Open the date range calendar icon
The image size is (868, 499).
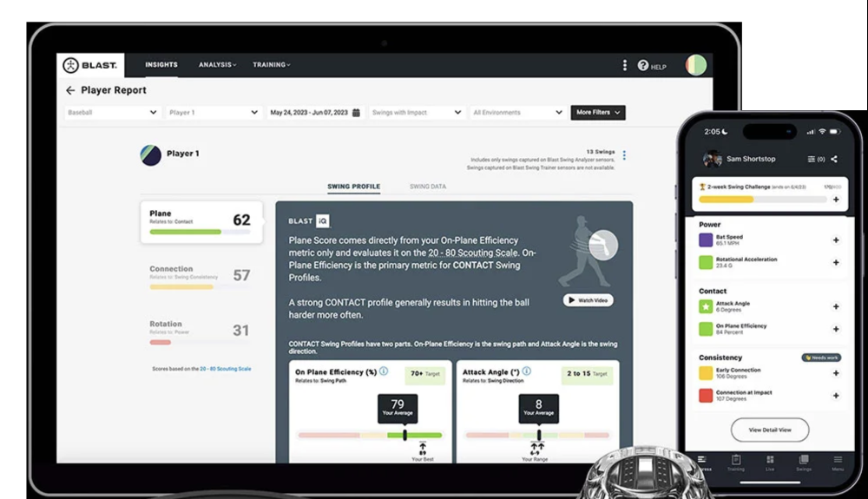pyautogui.click(x=356, y=112)
